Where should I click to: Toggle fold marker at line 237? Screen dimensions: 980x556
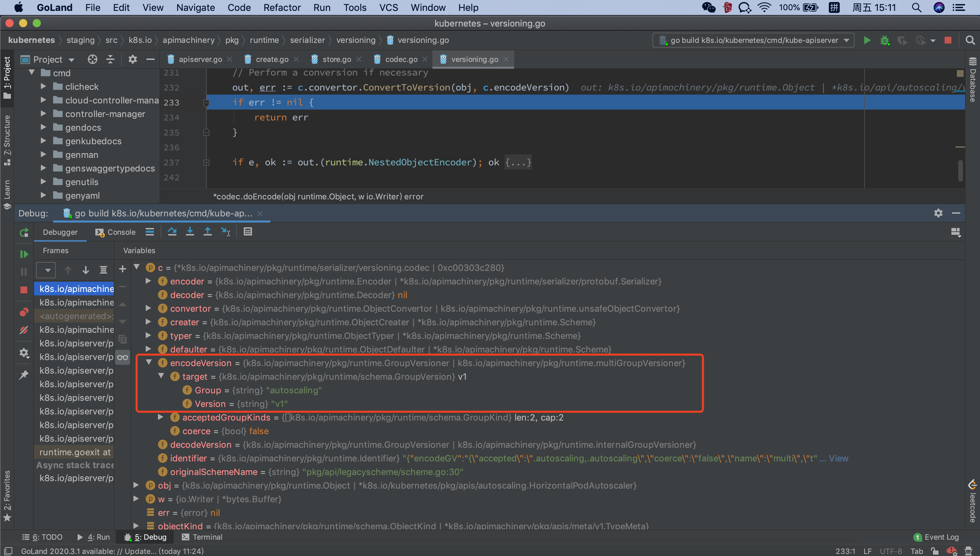[206, 163]
